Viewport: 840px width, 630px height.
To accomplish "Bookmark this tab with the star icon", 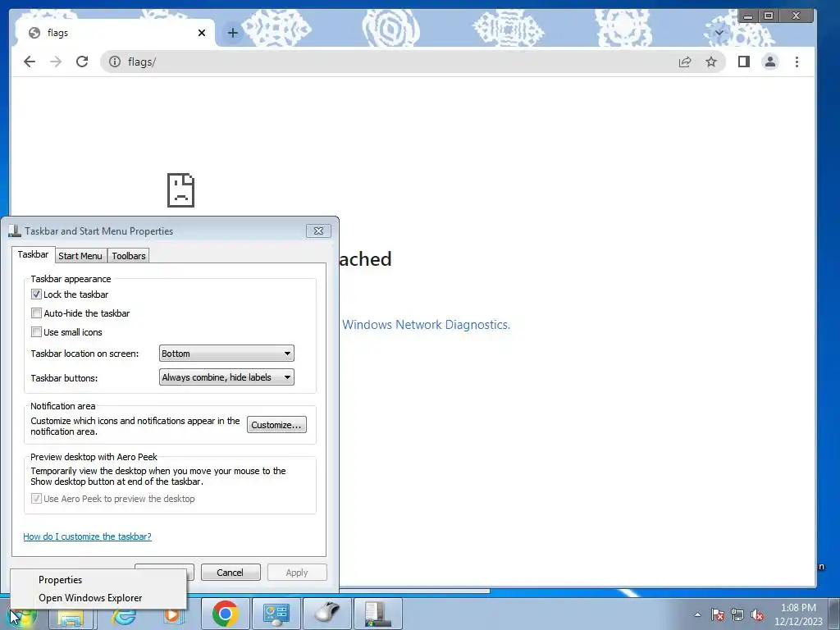I will (x=711, y=62).
